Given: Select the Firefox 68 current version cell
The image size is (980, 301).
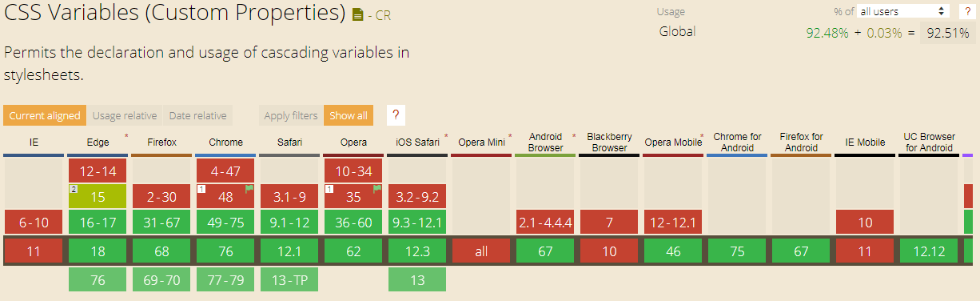Looking at the screenshot, I should pos(161,251).
